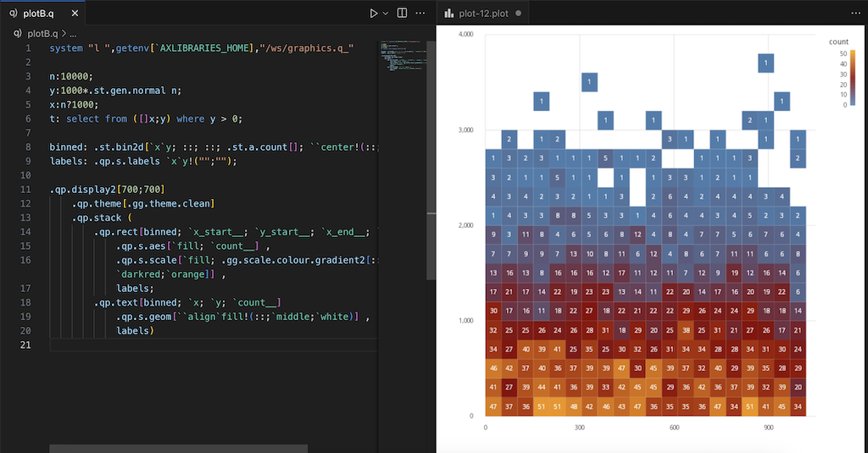The image size is (868, 453).
Task: Close the plotB.q tab
Action: pyautogui.click(x=75, y=14)
